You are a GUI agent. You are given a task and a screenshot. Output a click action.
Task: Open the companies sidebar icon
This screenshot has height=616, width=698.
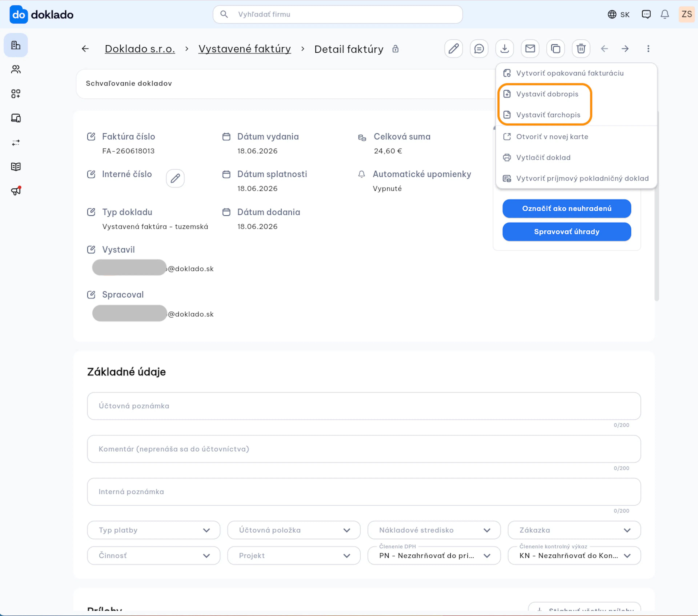point(16,45)
